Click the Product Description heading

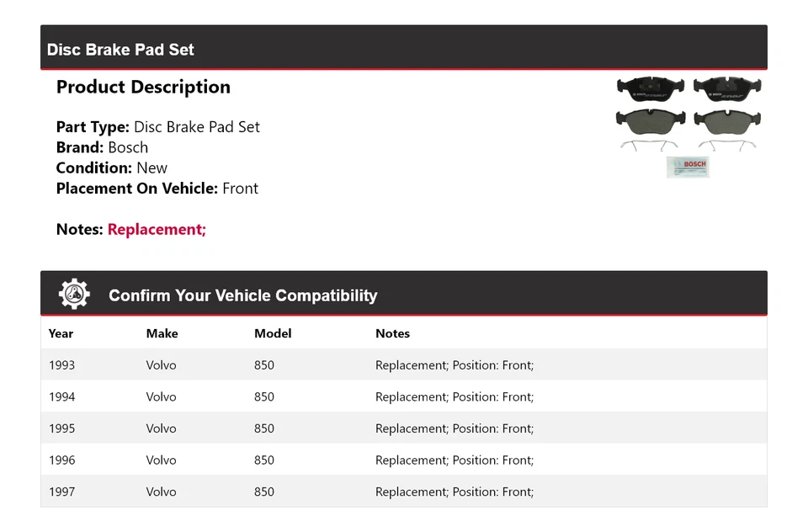click(x=143, y=87)
